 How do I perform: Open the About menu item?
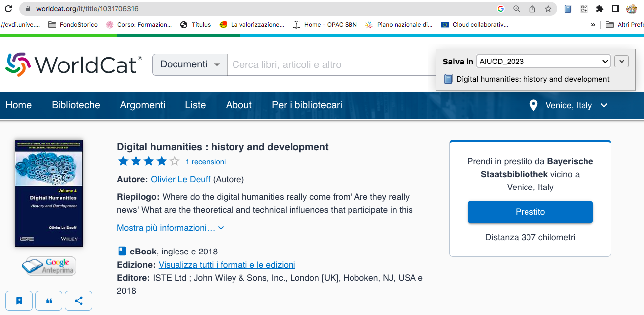239,105
